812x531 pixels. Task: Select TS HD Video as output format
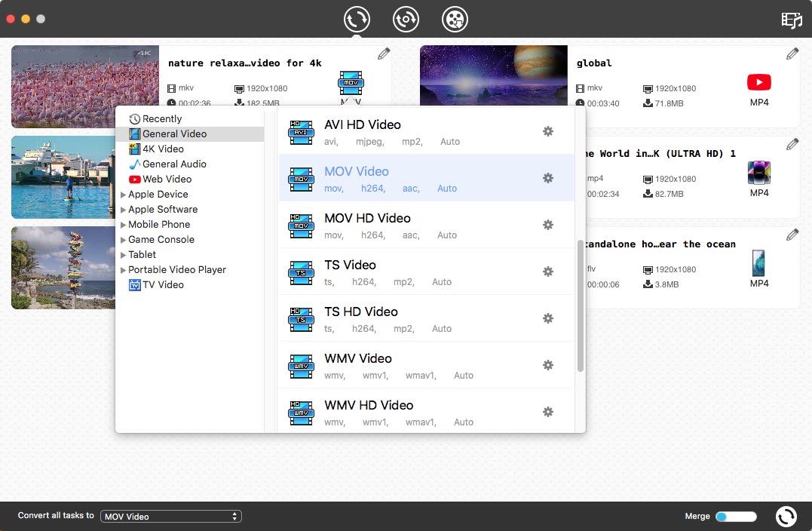361,312
